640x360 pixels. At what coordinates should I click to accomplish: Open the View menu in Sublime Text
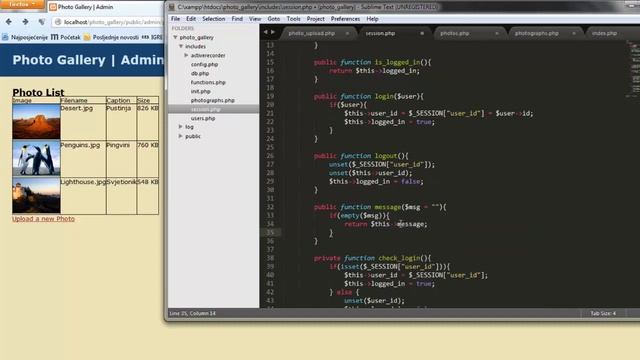click(x=255, y=19)
